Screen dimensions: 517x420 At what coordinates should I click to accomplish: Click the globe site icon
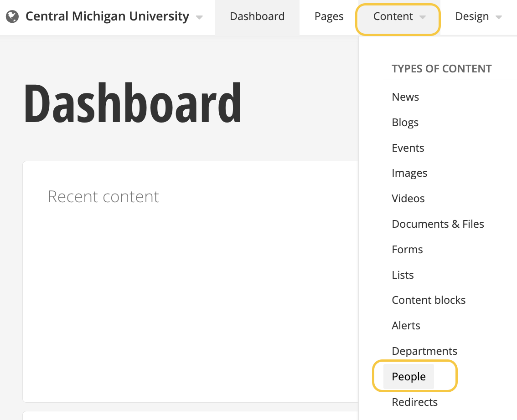pos(13,16)
